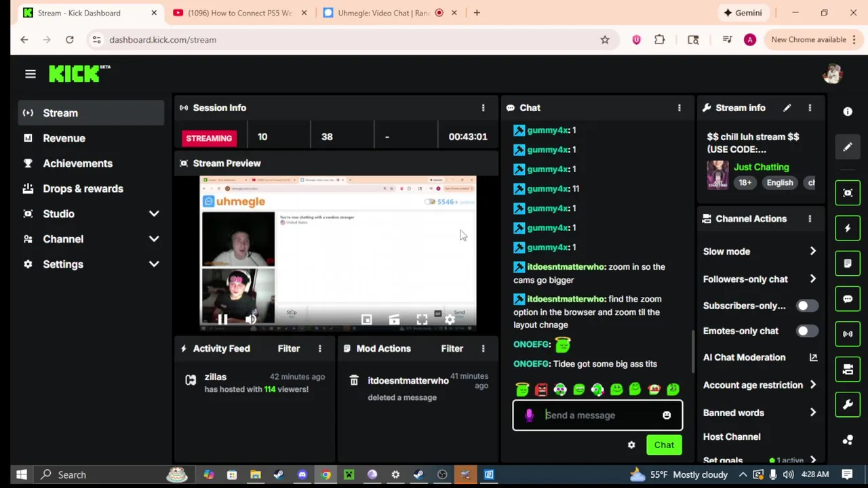Click the chat panel scrollbar
868x488 pixels.
pyautogui.click(x=692, y=351)
